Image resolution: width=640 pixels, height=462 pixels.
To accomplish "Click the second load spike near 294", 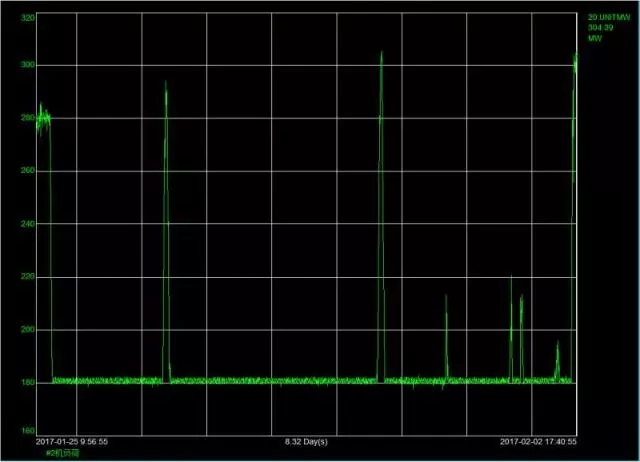I will 166,86.
